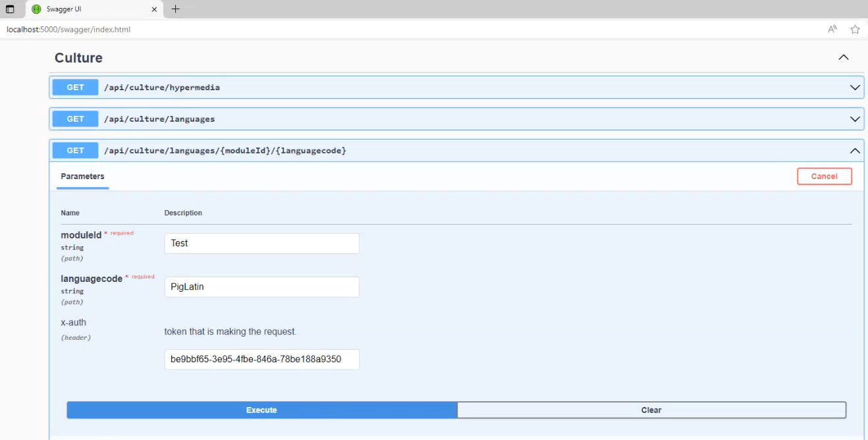The width and height of the screenshot is (868, 440).
Task: Expand the /api/culture/hypermedia endpoint arrow
Action: click(x=855, y=88)
